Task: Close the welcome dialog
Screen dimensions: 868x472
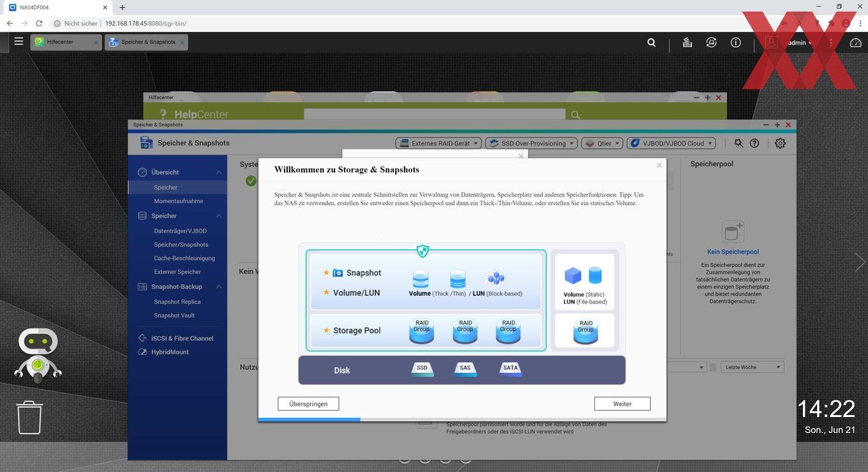Action: pyautogui.click(x=659, y=165)
